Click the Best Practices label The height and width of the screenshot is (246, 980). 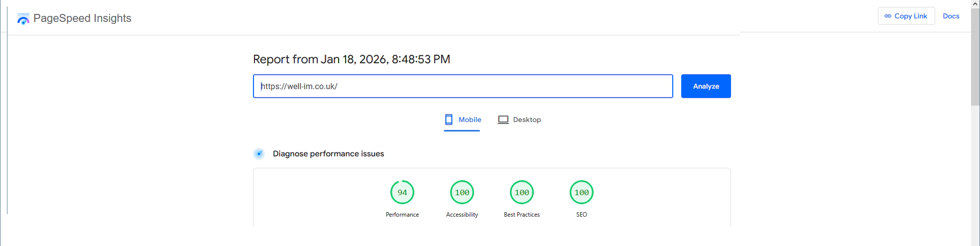[522, 215]
